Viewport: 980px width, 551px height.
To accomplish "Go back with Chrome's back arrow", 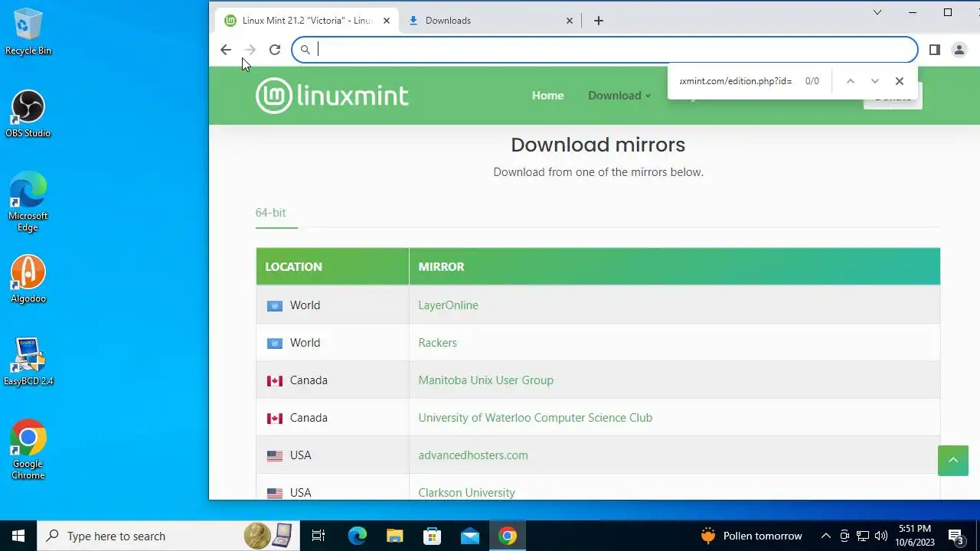I will tap(226, 50).
